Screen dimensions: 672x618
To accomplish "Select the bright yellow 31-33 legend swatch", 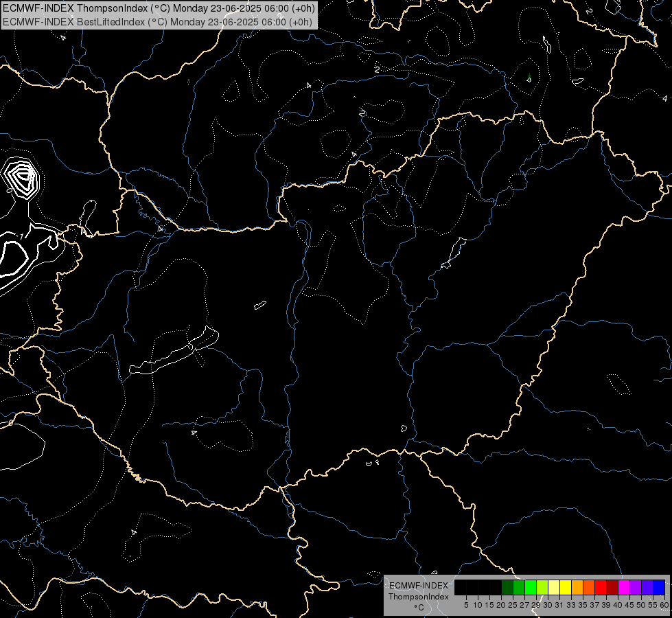I will click(566, 587).
